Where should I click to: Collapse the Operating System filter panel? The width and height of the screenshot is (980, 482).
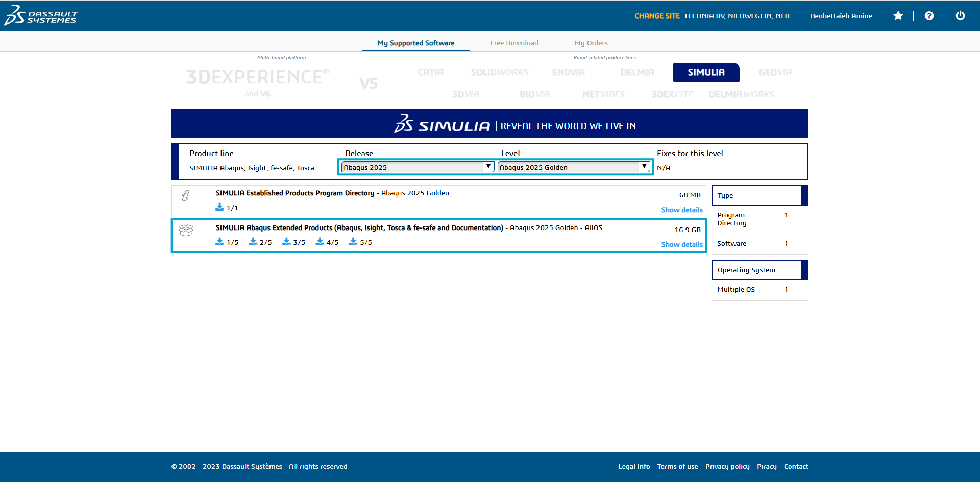pyautogui.click(x=746, y=270)
